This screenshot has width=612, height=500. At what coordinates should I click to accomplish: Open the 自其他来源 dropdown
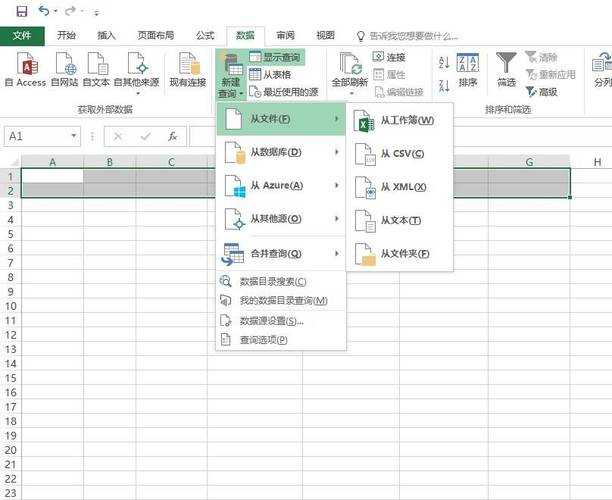pyautogui.click(x=137, y=73)
